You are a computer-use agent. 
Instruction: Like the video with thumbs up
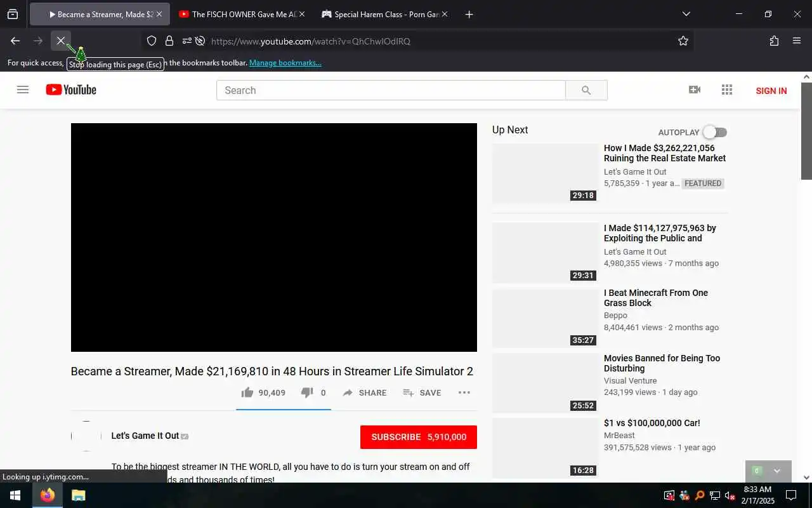click(x=247, y=392)
